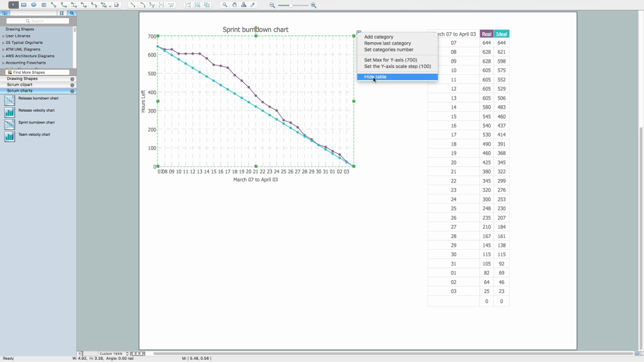Select the ellipse shape tool

click(x=34, y=5)
